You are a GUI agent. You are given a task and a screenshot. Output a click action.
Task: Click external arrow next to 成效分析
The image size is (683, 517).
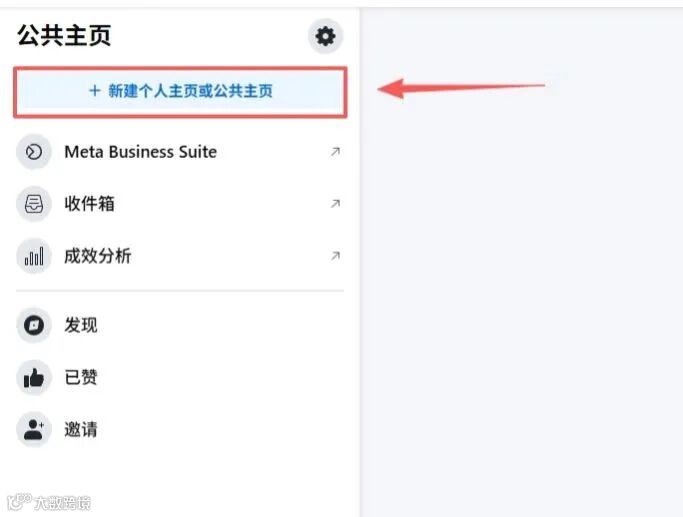coord(335,256)
